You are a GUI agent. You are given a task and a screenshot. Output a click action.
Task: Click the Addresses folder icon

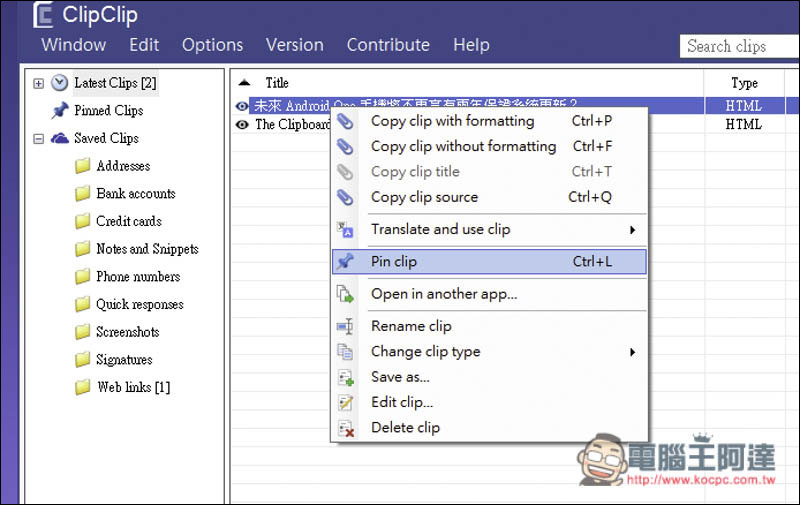(x=82, y=166)
